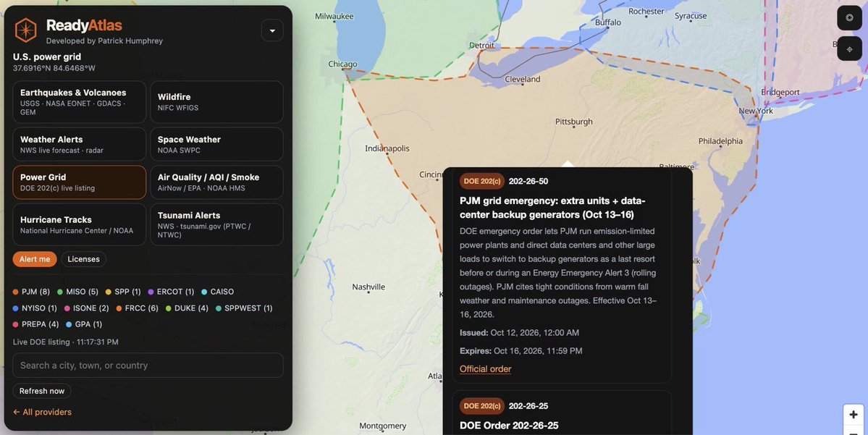Open the Hurricane Tracks provider
868x435 pixels.
79,224
